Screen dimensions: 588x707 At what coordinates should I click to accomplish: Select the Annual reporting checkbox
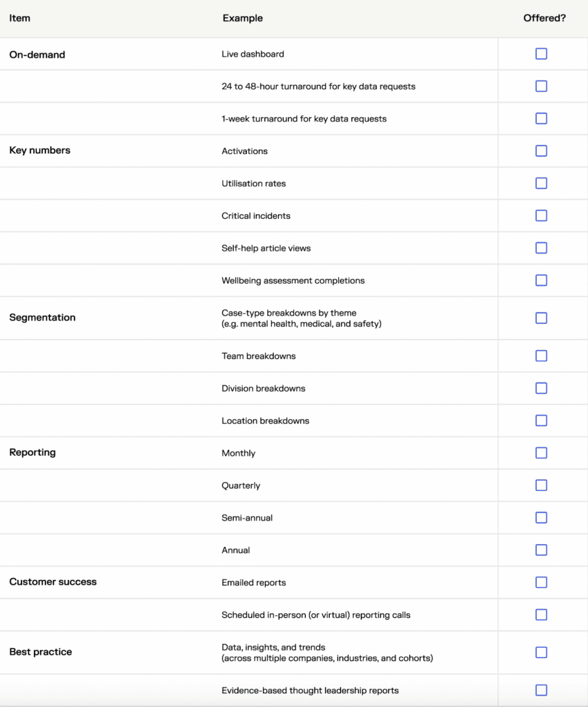541,550
